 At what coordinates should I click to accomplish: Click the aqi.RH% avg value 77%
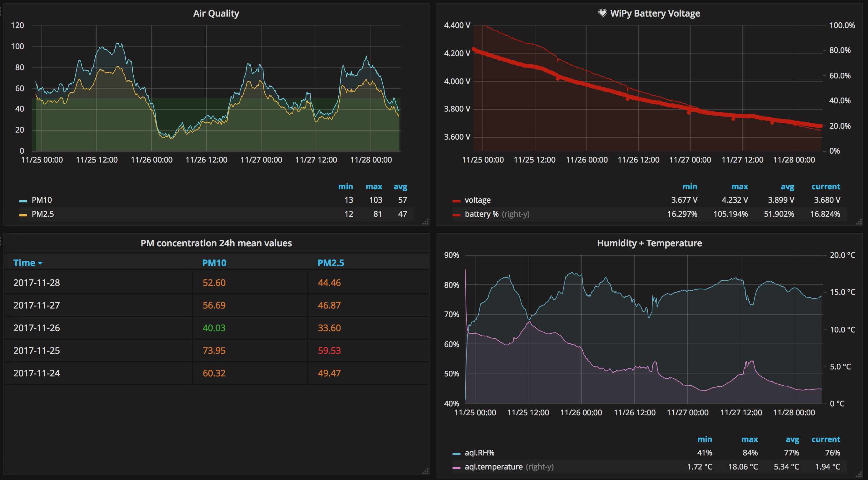click(791, 453)
